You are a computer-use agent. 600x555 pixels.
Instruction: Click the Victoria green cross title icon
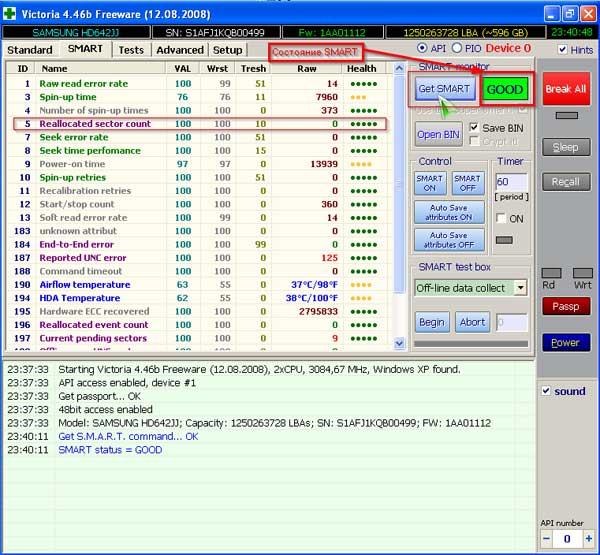[x=12, y=13]
